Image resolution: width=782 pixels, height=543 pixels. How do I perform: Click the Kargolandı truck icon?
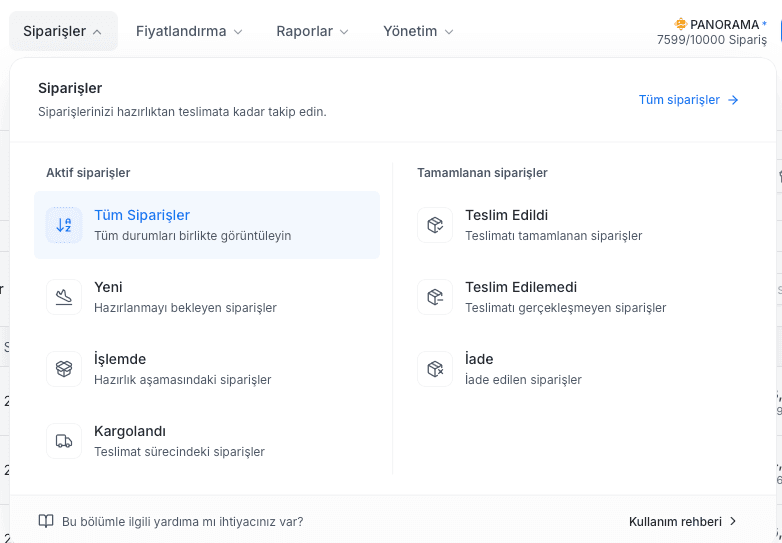[64, 441]
